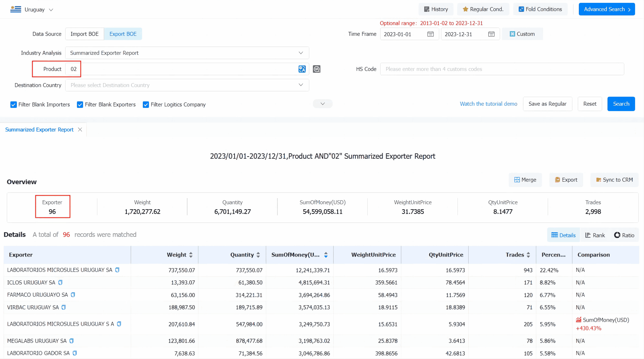
Task: Click Fold Conditions button
Action: [540, 9]
